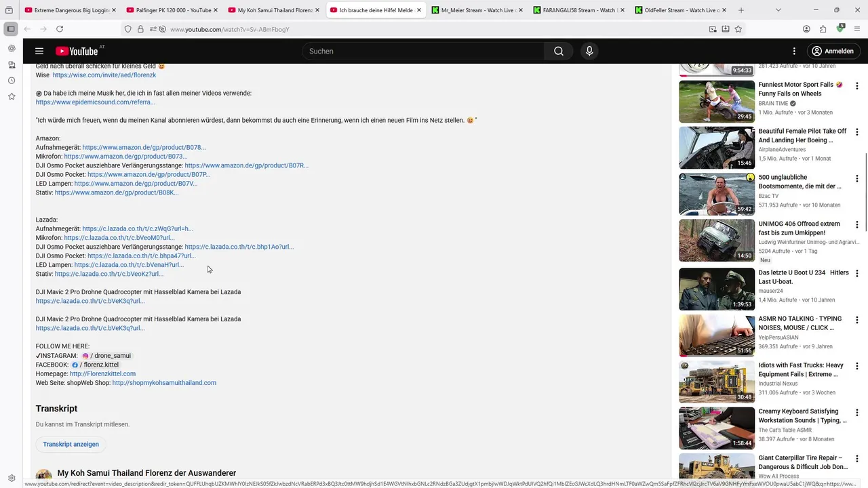Reload the page with browser refresh
868x488 pixels.
[x=60, y=29]
